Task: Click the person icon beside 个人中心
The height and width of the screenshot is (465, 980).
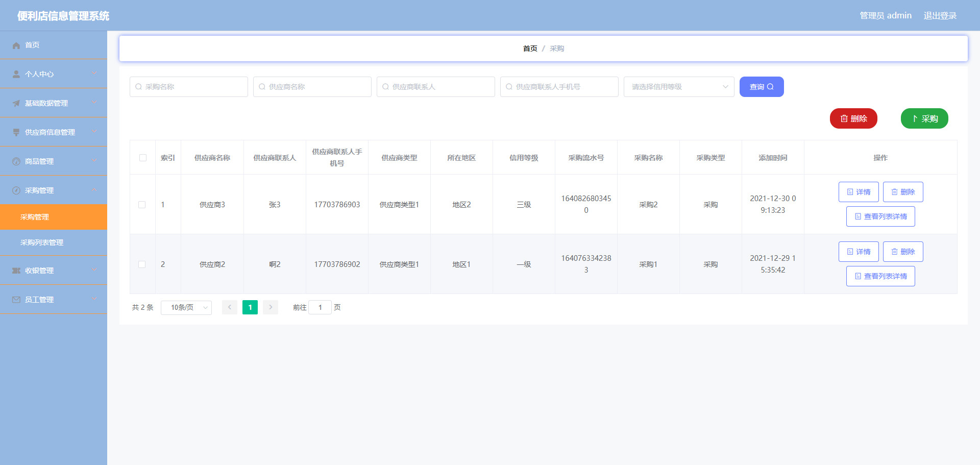Action: click(x=16, y=75)
